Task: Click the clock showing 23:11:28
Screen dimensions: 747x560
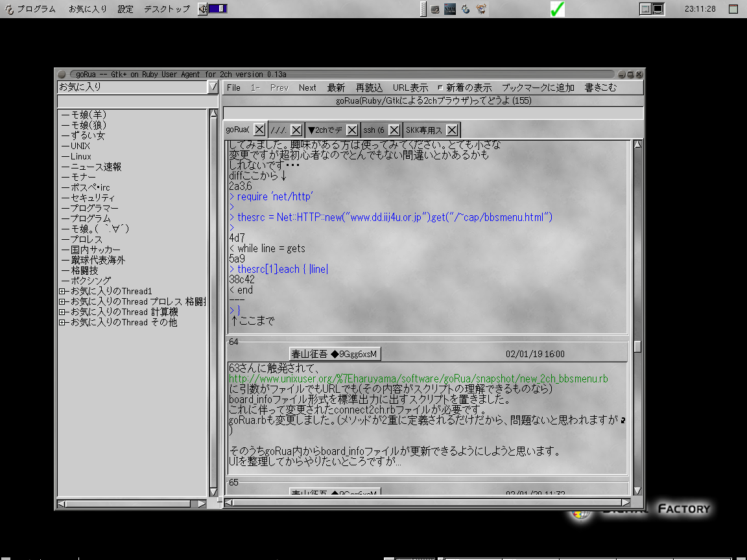Action: [x=700, y=9]
